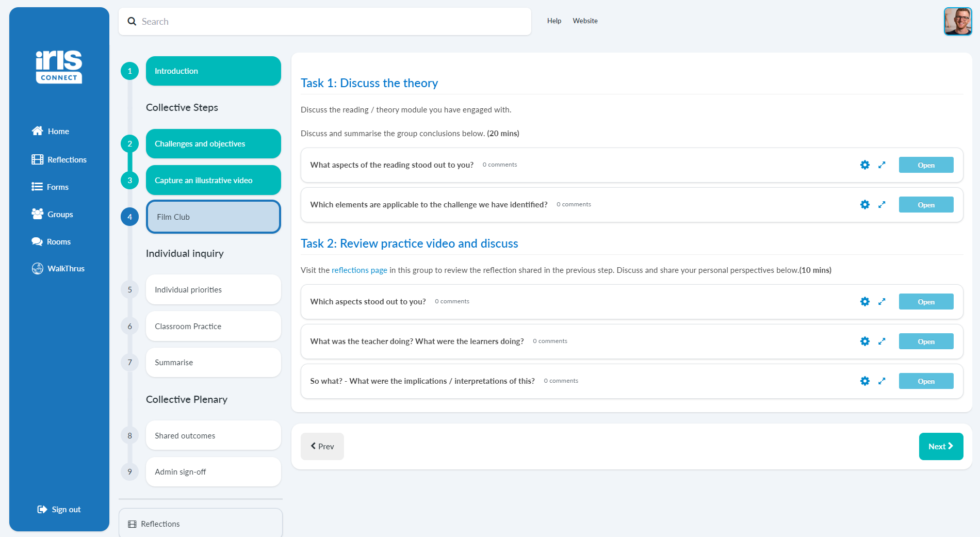
Task: Open Rooms chat bubble icon
Action: click(37, 241)
